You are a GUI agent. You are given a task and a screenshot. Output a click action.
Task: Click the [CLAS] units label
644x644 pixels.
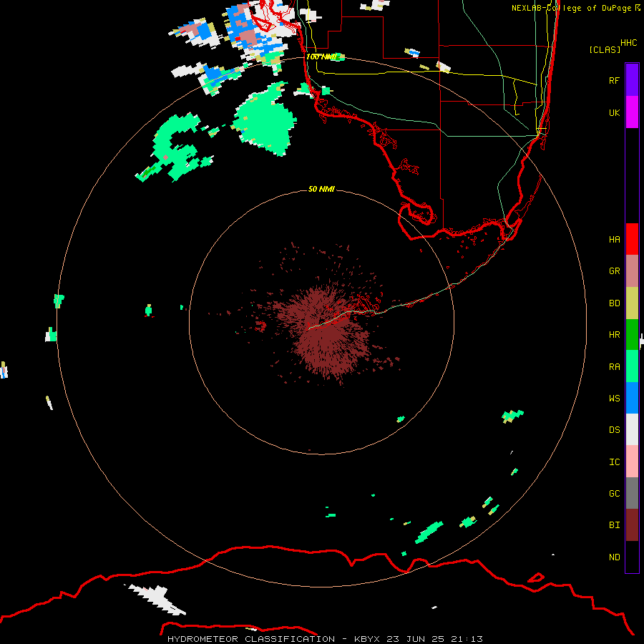[x=605, y=49]
